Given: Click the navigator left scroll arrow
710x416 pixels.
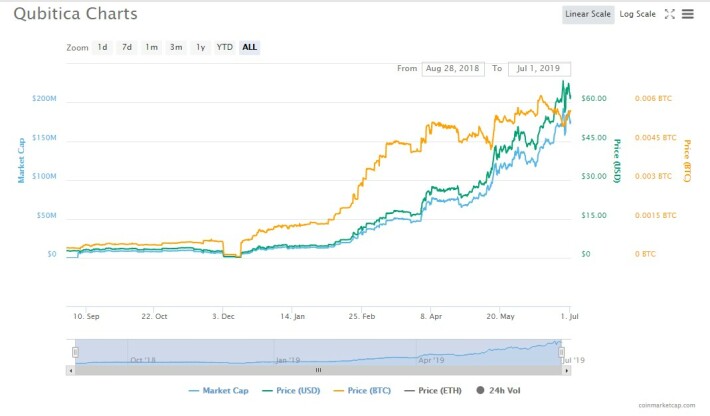Looking at the screenshot, I should 70,370.
